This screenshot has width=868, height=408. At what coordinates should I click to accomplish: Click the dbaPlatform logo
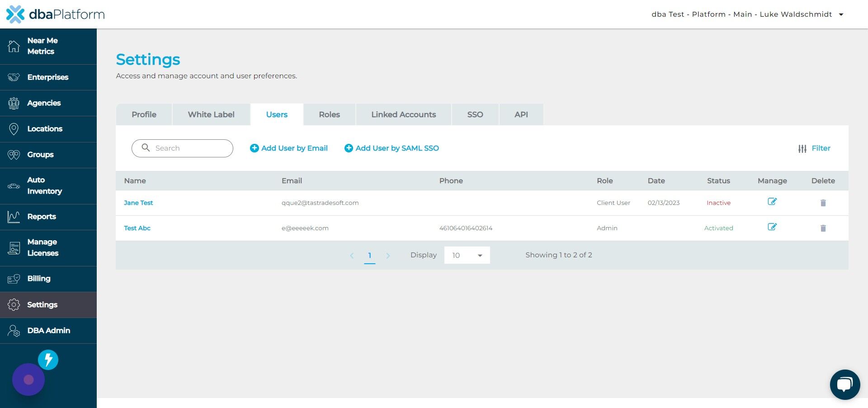[x=54, y=14]
